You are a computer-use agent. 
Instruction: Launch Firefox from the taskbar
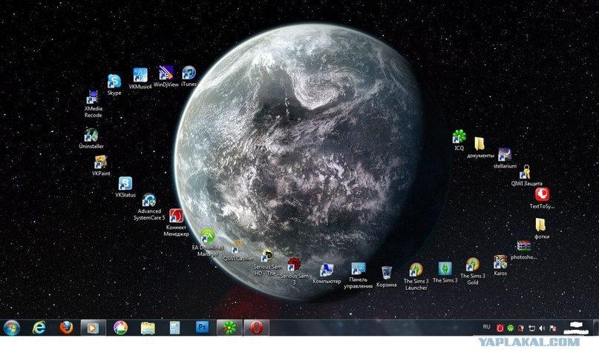coord(66,328)
